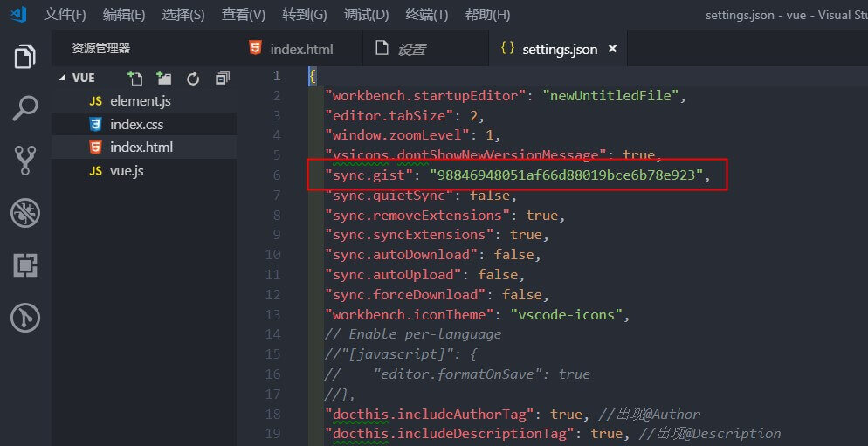Close the settings.json tab

pos(612,49)
